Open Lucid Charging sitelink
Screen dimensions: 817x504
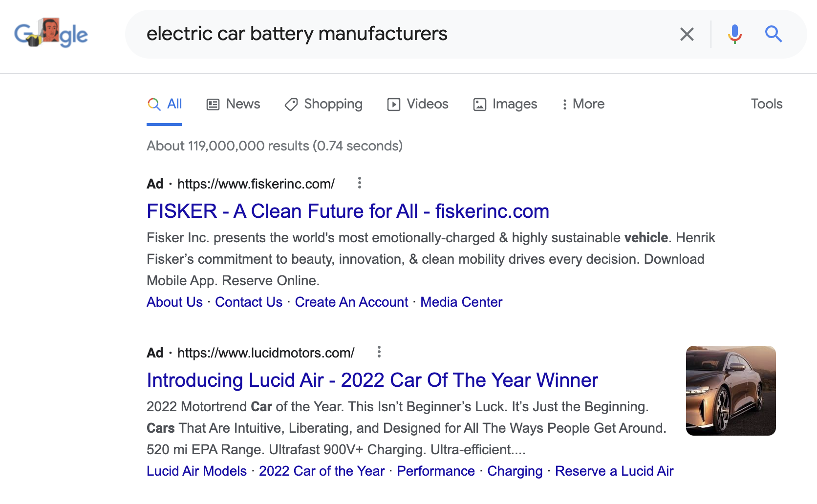pyautogui.click(x=515, y=471)
